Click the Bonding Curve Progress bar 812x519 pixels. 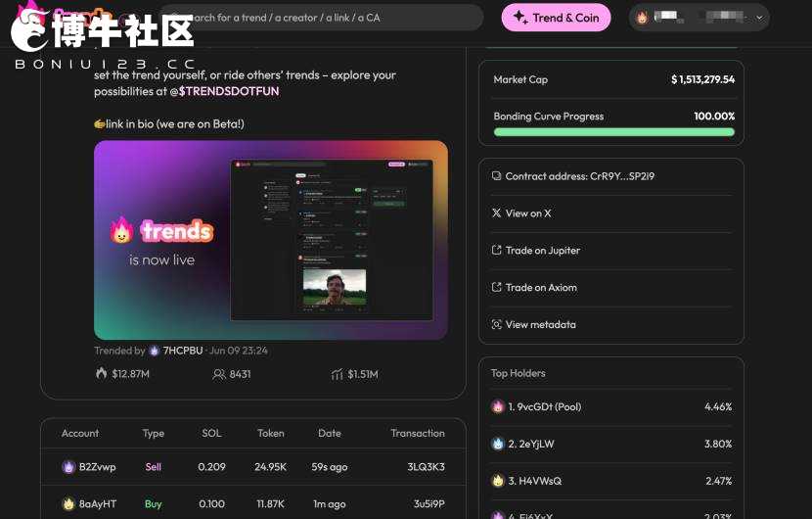tap(614, 132)
